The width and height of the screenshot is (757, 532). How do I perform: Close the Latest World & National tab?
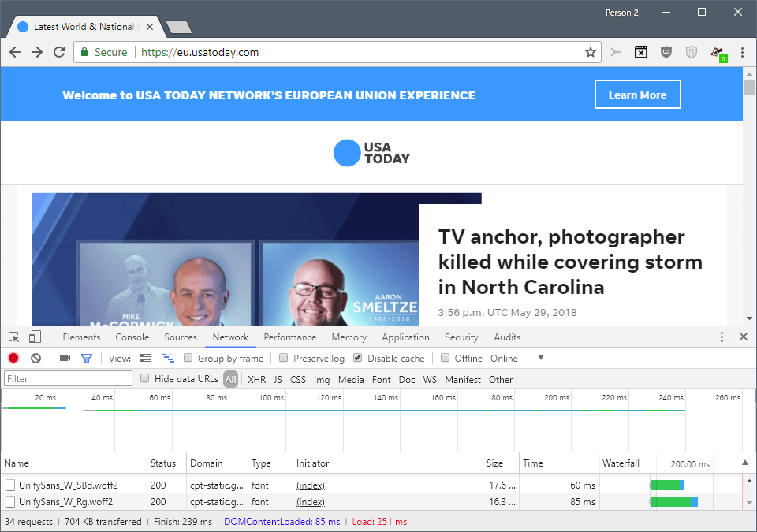[x=150, y=27]
